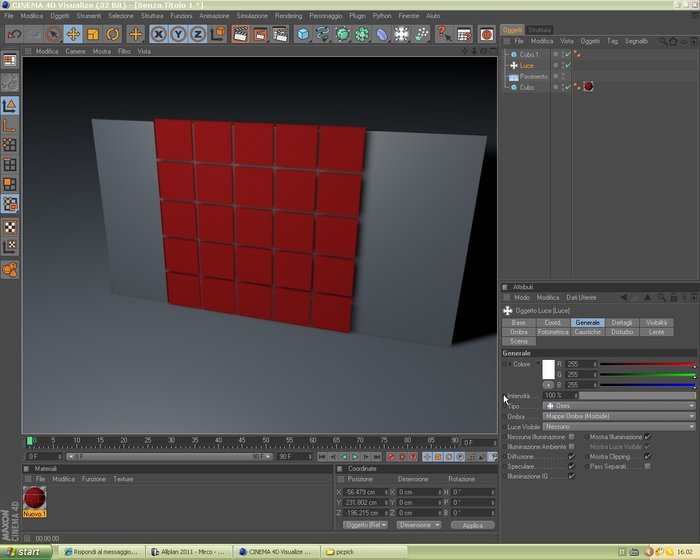This screenshot has width=700, height=560.
Task: Toggle Illuminazione IG checkbox
Action: [572, 476]
